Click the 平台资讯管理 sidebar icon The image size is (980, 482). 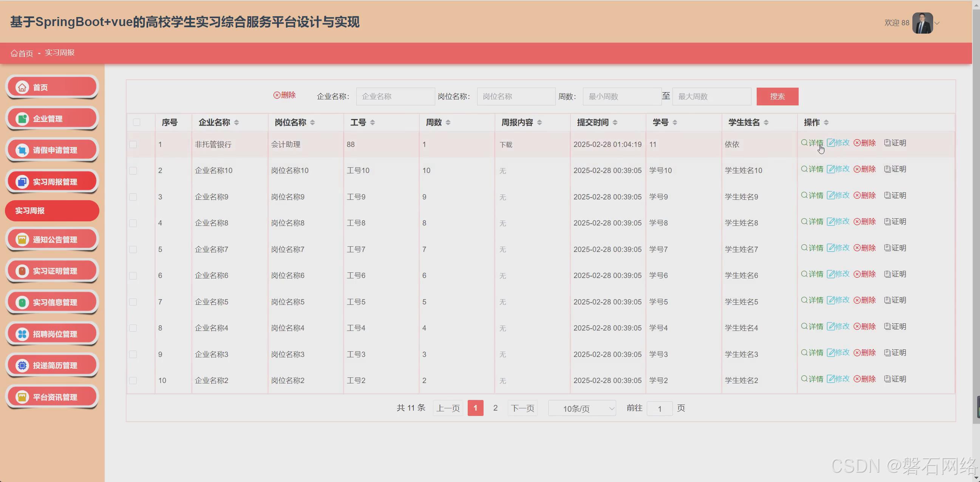[22, 397]
